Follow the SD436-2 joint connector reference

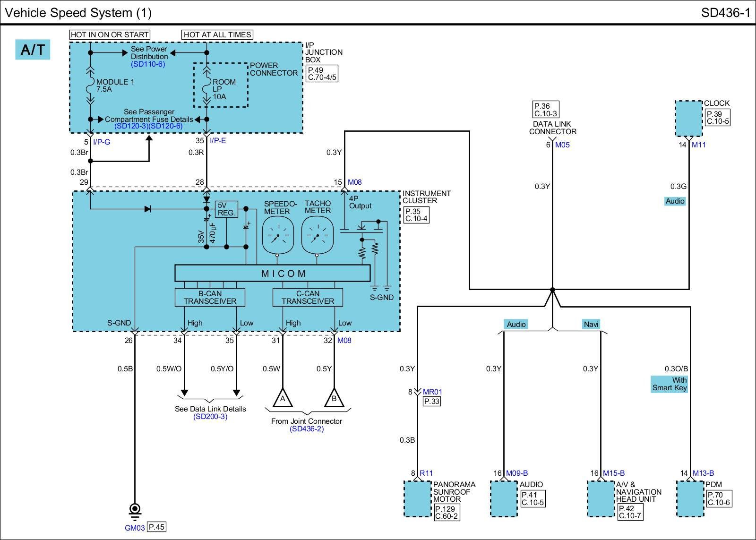click(x=307, y=429)
